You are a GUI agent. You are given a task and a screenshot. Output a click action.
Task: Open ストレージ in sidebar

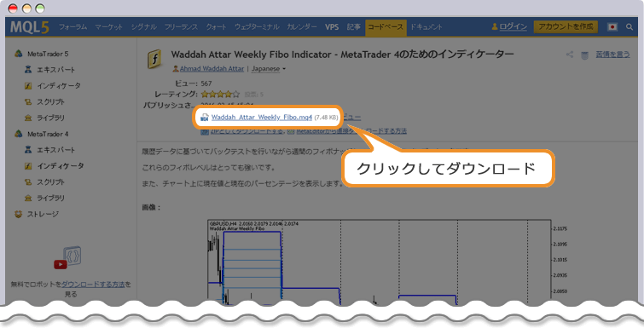pyautogui.click(x=43, y=214)
